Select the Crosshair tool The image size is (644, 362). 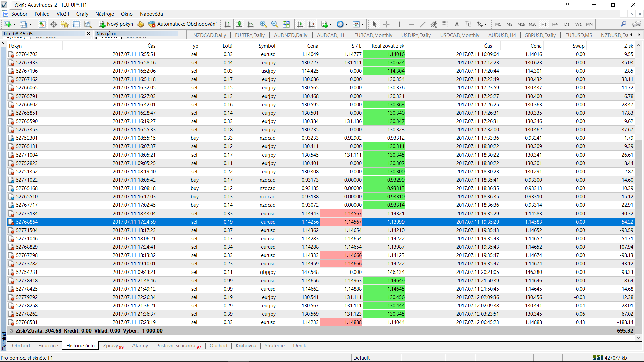pos(386,24)
